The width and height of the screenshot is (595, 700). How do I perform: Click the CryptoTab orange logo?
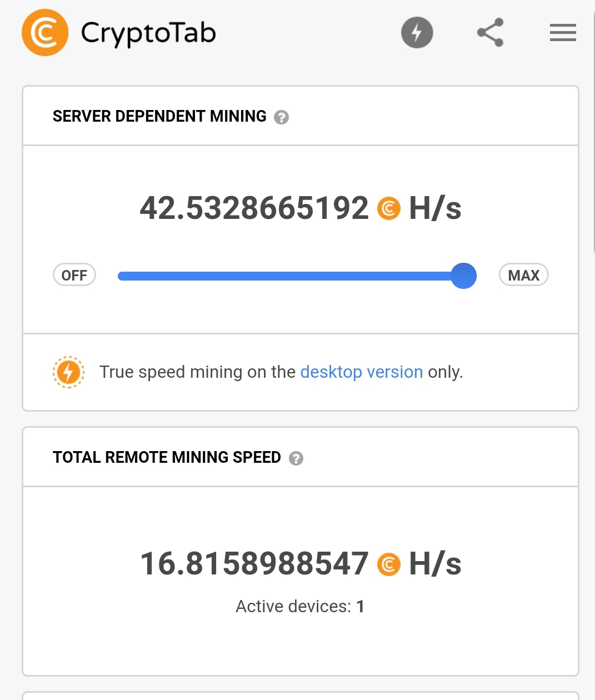click(x=45, y=33)
